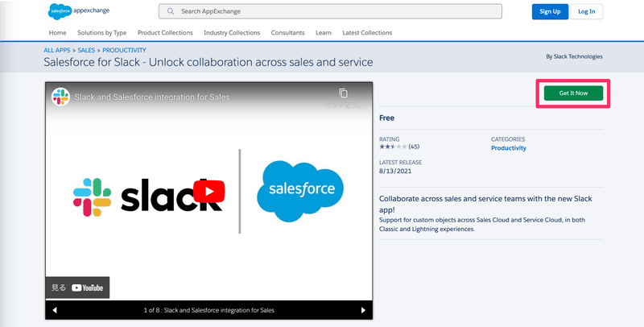Focus the Search AppExchange field
Viewport: 644px width, 327px height.
[330, 11]
